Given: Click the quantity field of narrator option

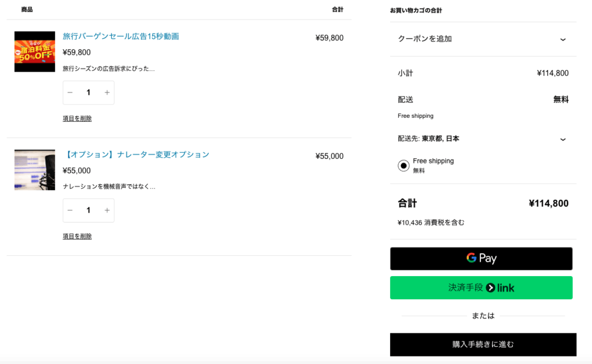Looking at the screenshot, I should point(88,210).
